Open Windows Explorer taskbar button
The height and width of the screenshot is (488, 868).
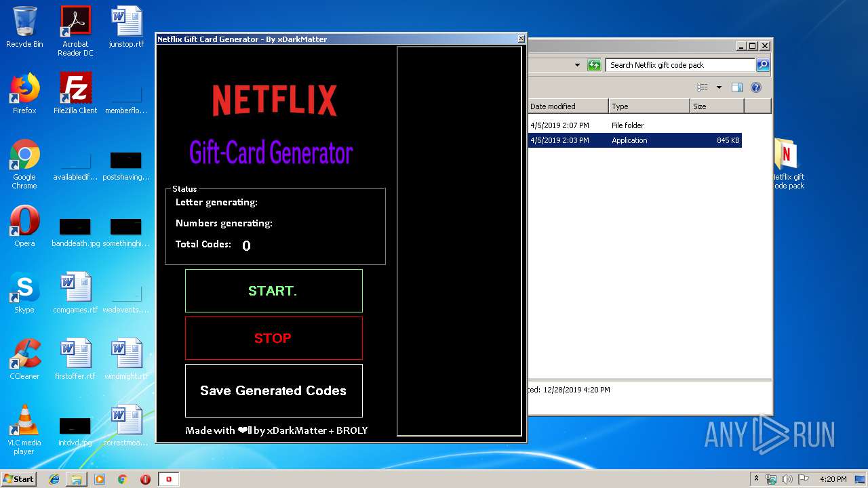(x=77, y=479)
